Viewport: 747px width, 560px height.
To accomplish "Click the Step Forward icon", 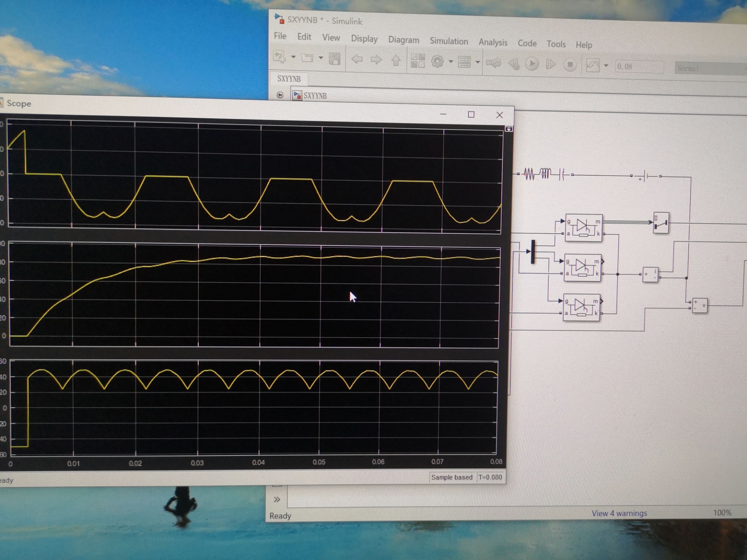I will pos(551,64).
